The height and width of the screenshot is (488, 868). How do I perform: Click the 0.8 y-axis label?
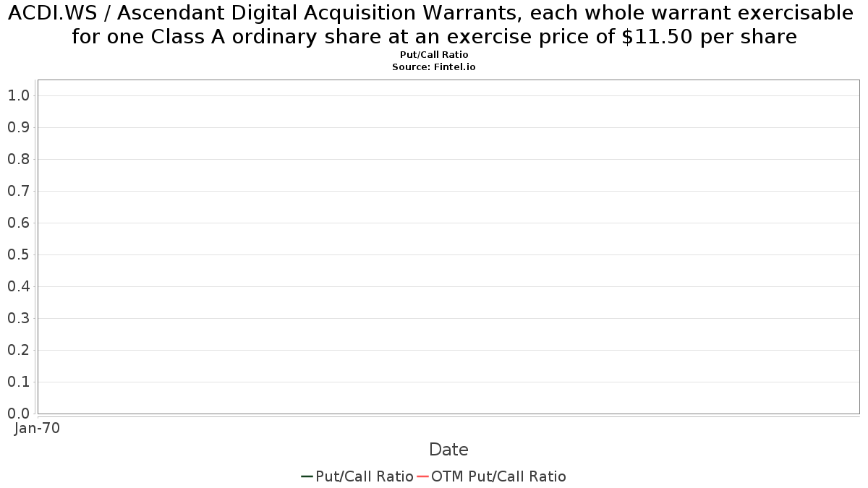click(18, 159)
